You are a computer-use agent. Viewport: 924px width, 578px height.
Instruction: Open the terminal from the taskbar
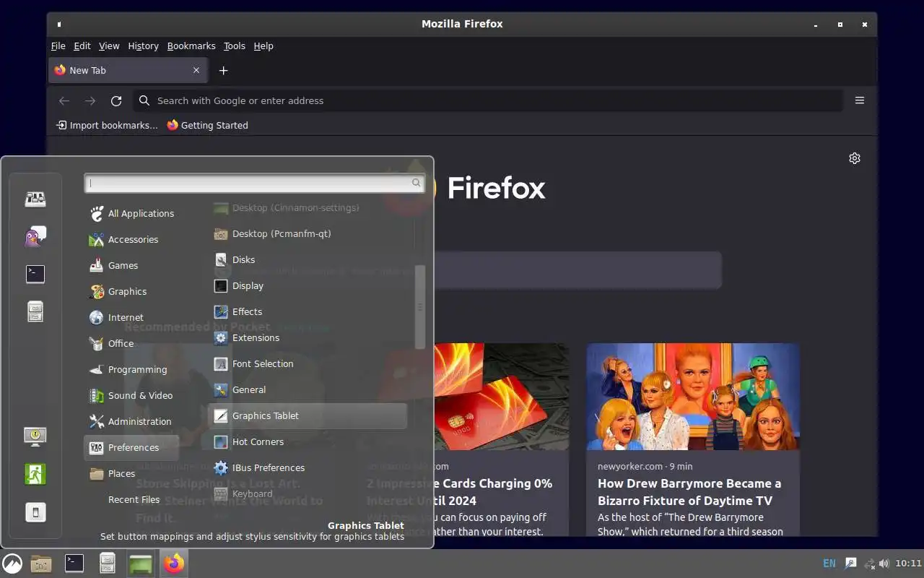(74, 563)
